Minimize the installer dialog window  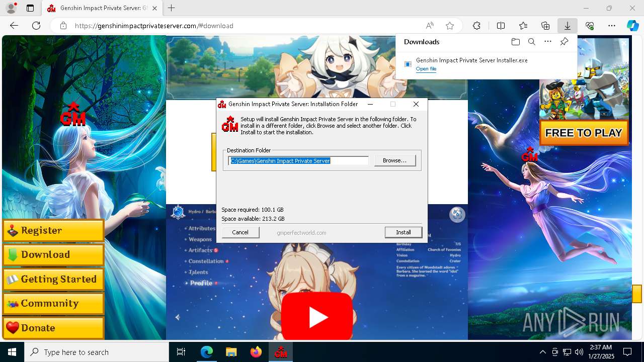coord(370,104)
